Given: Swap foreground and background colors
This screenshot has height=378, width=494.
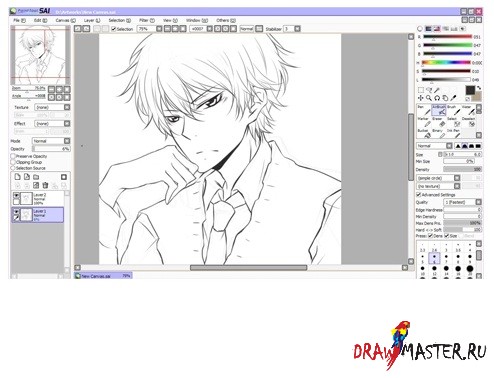Looking at the screenshot, I should coord(479,88).
